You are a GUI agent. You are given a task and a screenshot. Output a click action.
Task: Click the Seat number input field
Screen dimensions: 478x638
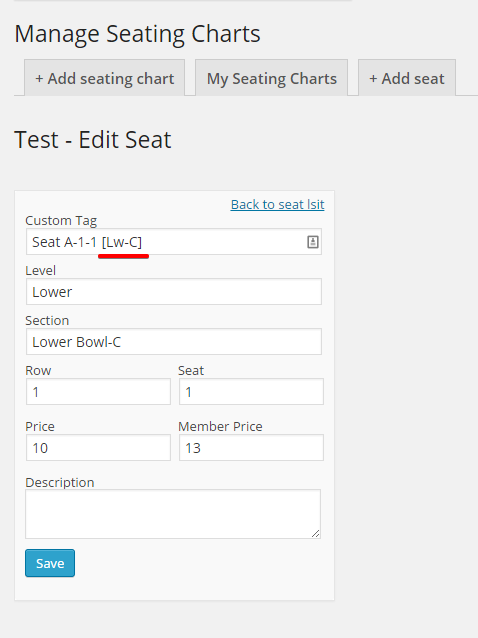pos(251,392)
